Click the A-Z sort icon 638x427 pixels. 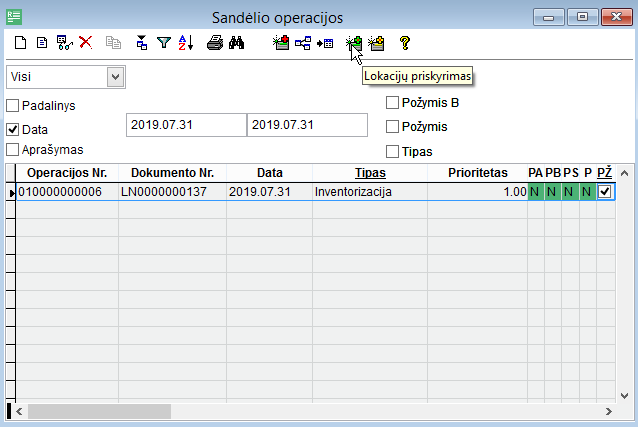186,43
